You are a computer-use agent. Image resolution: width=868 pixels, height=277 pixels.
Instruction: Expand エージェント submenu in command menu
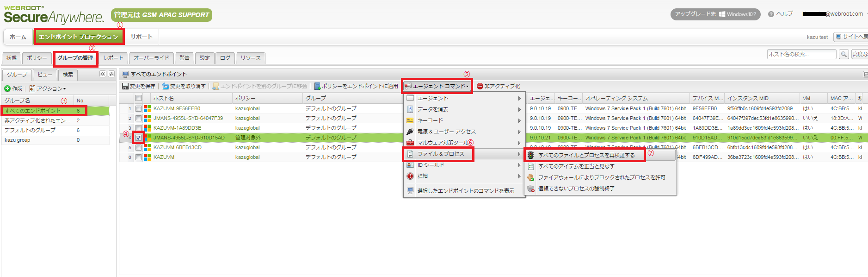tap(464, 98)
